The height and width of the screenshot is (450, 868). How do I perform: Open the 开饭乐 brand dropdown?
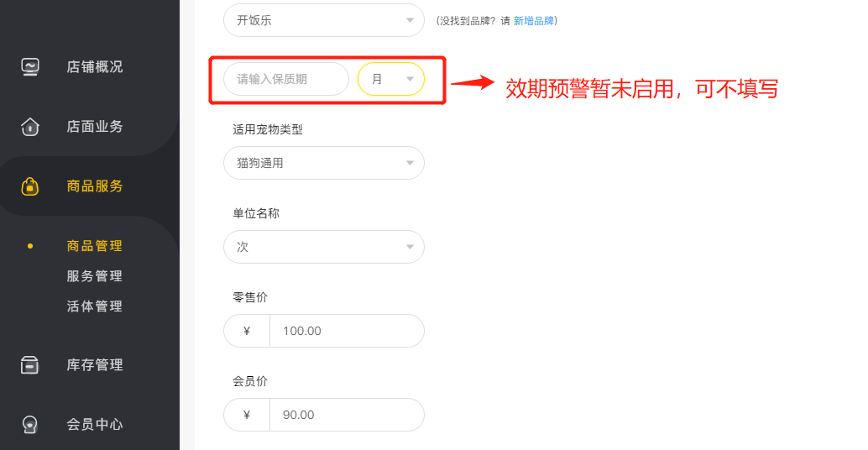coord(324,20)
